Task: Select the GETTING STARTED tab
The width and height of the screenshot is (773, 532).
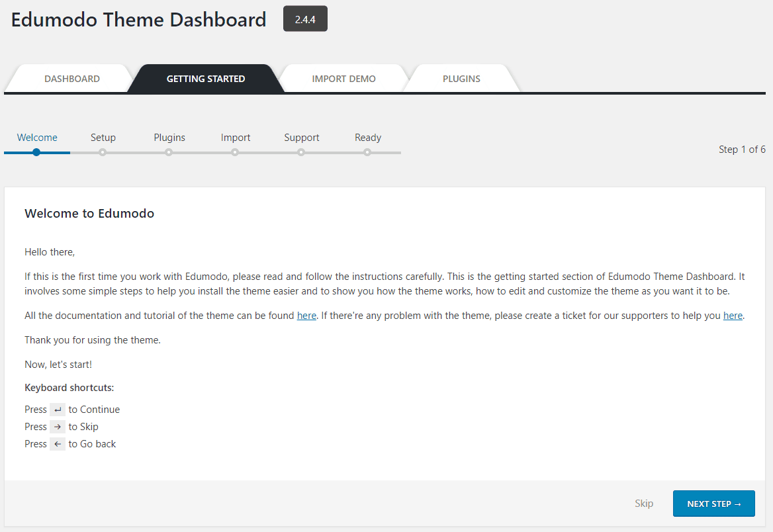Action: [x=205, y=78]
